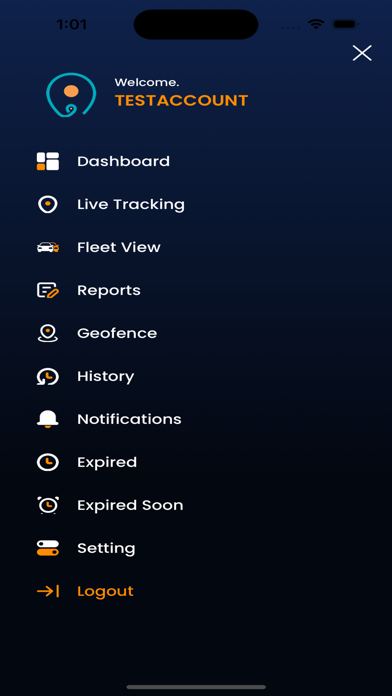The height and width of the screenshot is (696, 392).
Task: Click the Reports pencil icon
Action: pyautogui.click(x=48, y=290)
